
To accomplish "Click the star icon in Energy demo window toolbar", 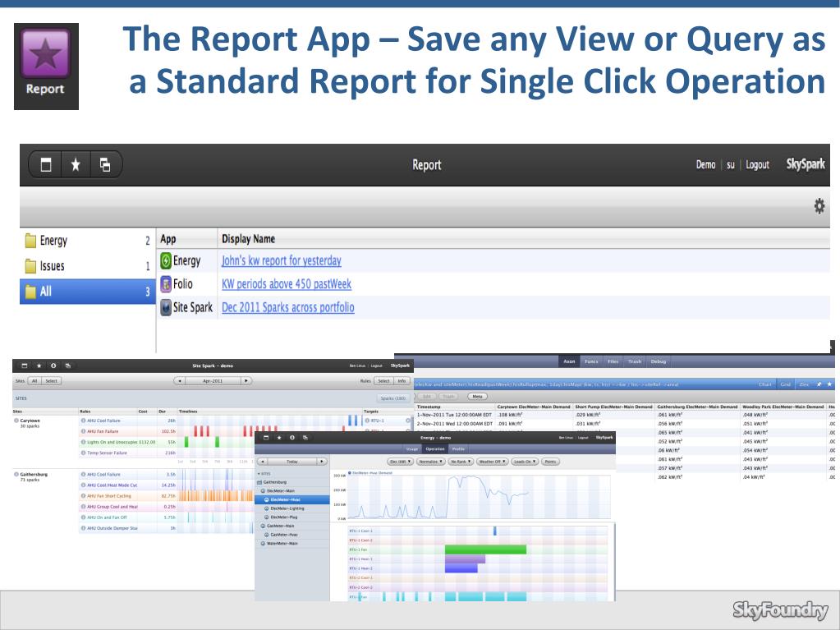I will [279, 438].
